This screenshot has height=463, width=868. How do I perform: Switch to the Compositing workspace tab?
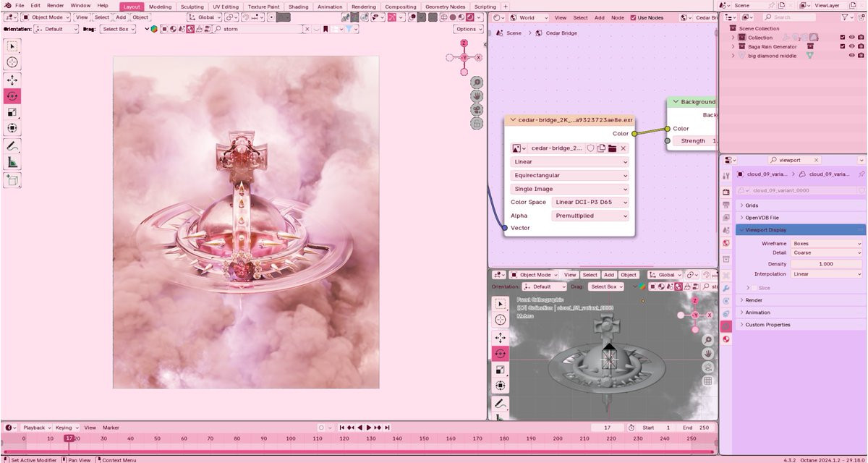(400, 7)
